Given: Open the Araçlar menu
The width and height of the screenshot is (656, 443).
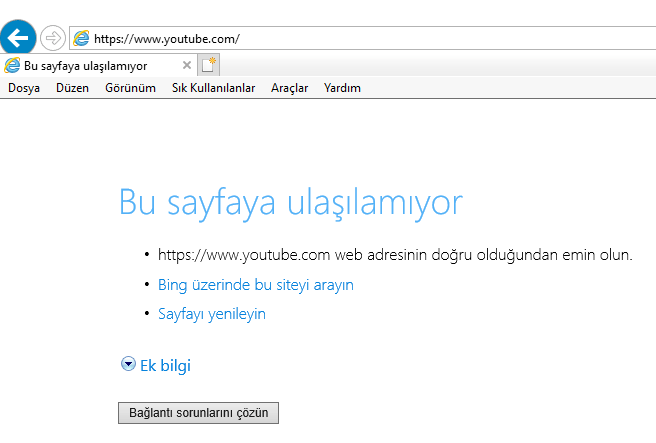Looking at the screenshot, I should pyautogui.click(x=289, y=88).
